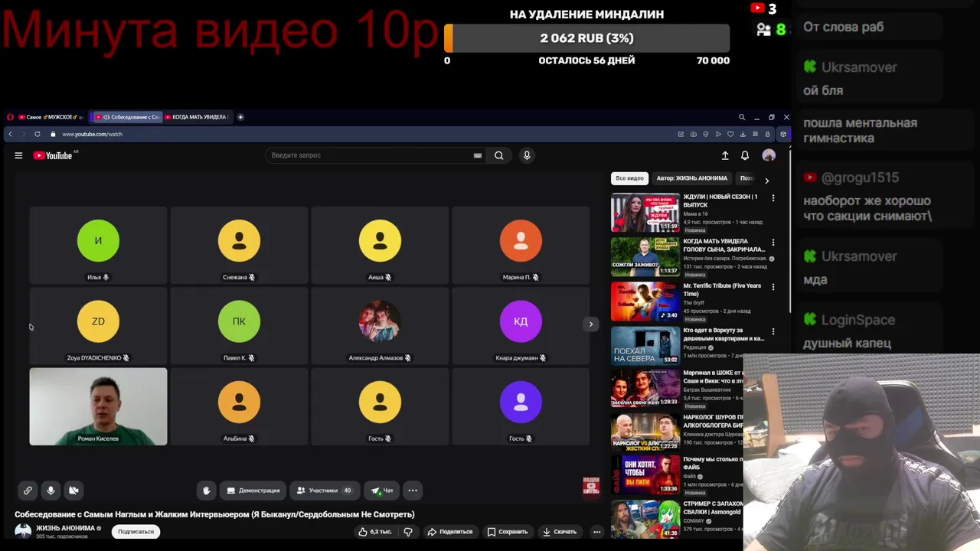This screenshot has height=551, width=980.
Task: Click the Подписаться subscribe button
Action: point(136,532)
